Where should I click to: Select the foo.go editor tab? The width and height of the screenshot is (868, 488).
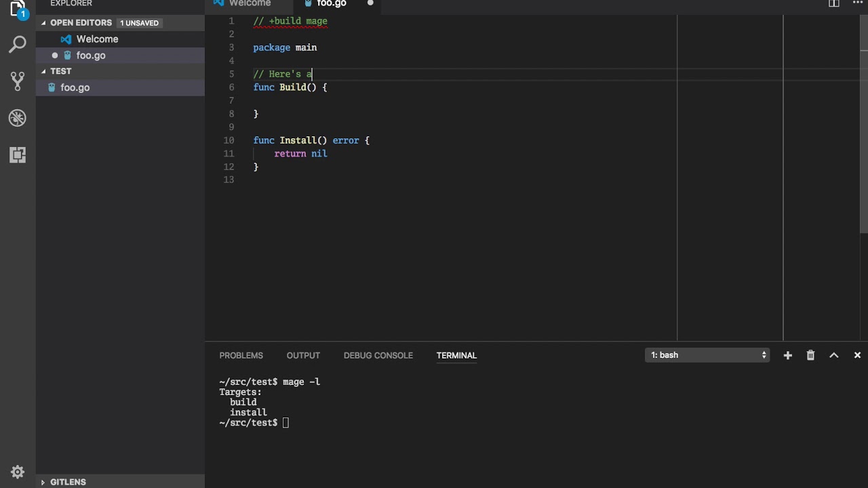pos(337,4)
